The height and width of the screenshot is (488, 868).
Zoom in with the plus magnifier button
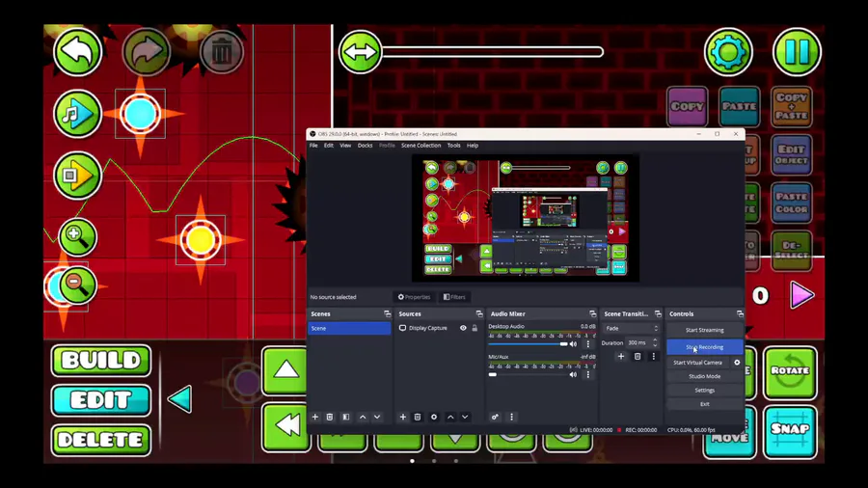tap(77, 237)
